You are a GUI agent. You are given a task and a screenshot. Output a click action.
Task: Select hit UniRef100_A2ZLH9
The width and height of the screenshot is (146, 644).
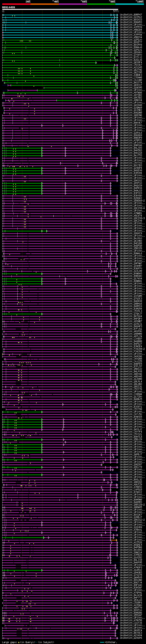131,271
